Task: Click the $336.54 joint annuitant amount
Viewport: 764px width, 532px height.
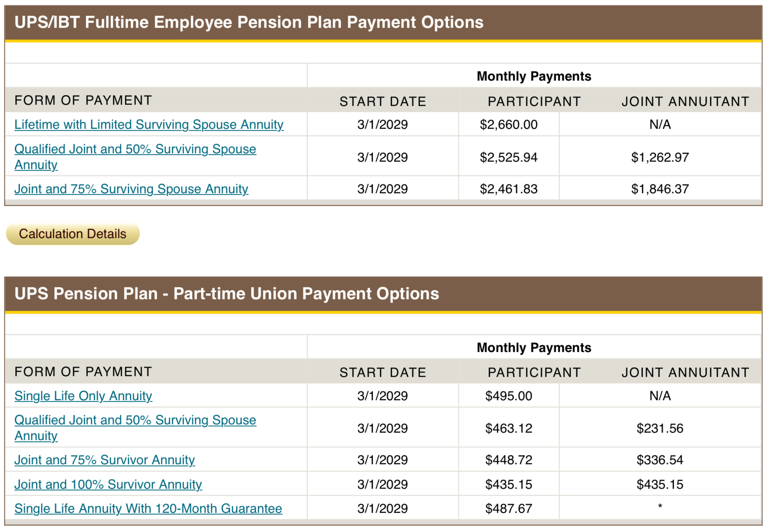Action: click(x=660, y=460)
